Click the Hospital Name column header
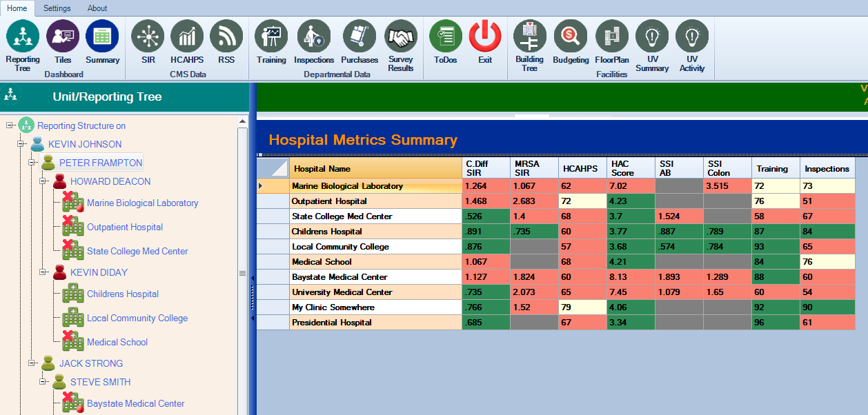 coord(375,168)
